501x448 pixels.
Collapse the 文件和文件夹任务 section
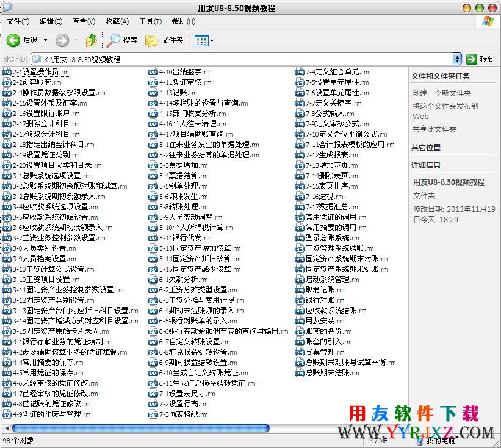click(441, 76)
